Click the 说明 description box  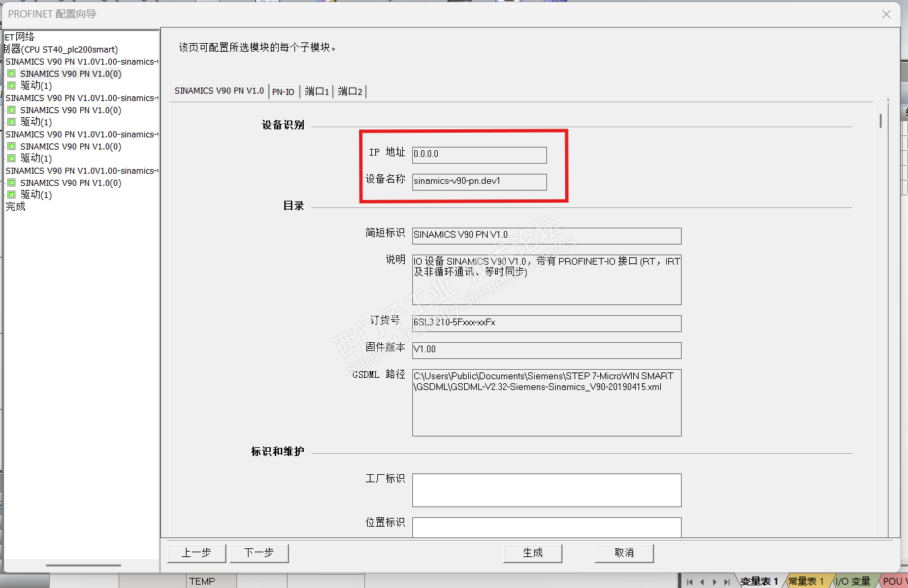coord(547,280)
